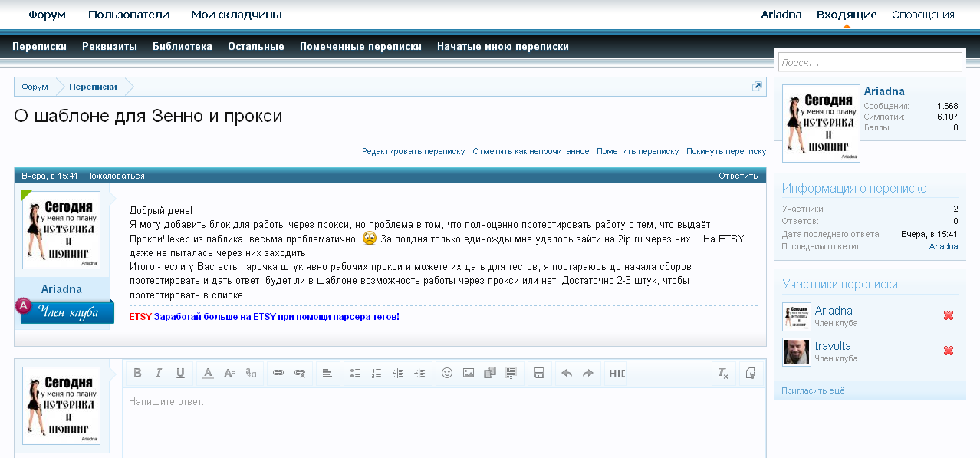Open Мои складчины top menu
Screen dimensions: 980x458
pyautogui.click(x=237, y=15)
